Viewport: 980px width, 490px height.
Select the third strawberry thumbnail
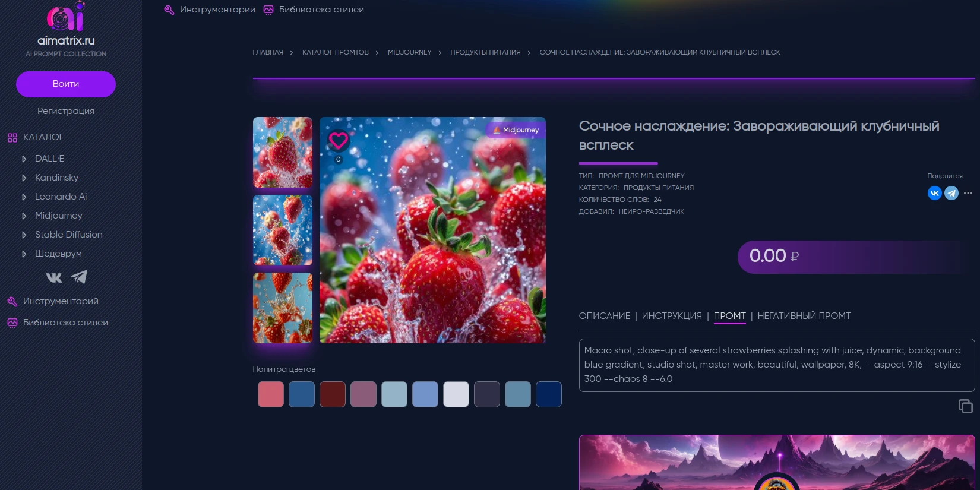283,308
